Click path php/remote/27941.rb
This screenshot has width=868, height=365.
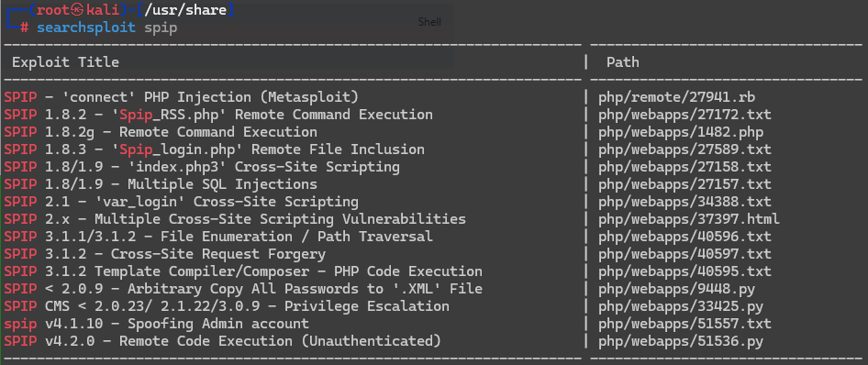tap(676, 97)
